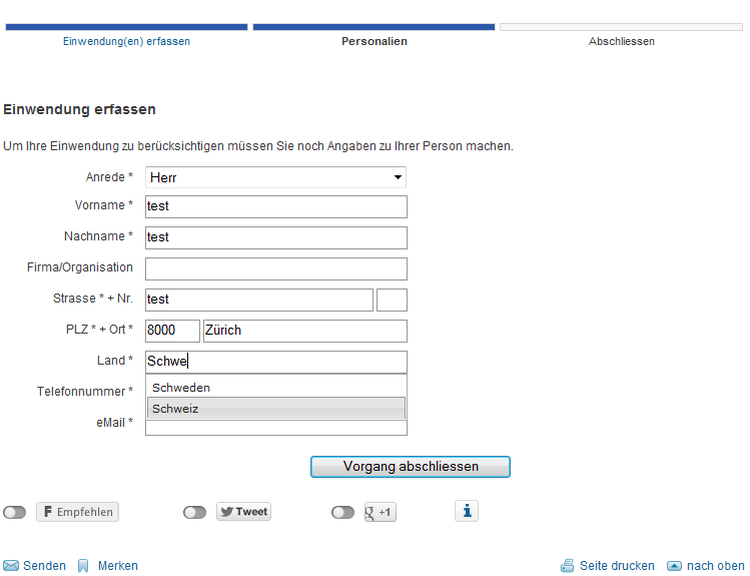Click the Vorname text field
The image size is (750, 576).
point(276,206)
